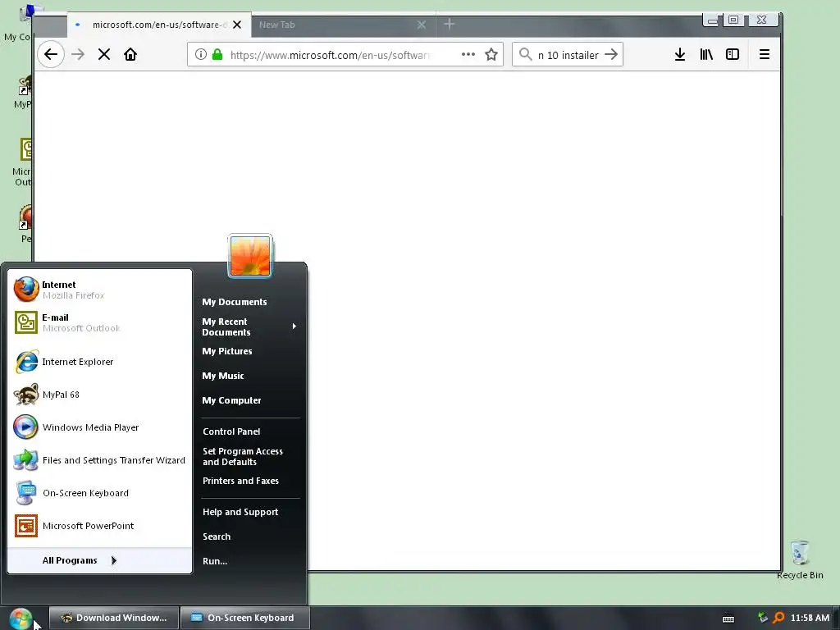Launch Internet Explorer from the Start menu
Image resolution: width=840 pixels, height=630 pixels.
click(x=99, y=362)
